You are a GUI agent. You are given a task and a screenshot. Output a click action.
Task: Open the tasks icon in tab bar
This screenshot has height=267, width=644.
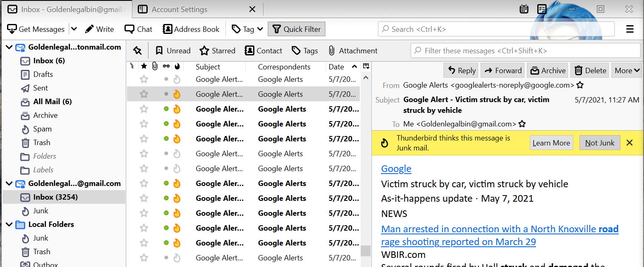541,9
